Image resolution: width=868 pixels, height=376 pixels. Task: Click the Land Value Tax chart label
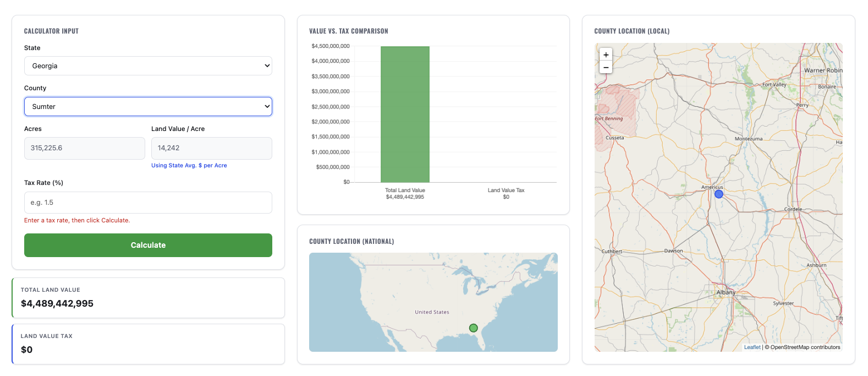(x=506, y=190)
